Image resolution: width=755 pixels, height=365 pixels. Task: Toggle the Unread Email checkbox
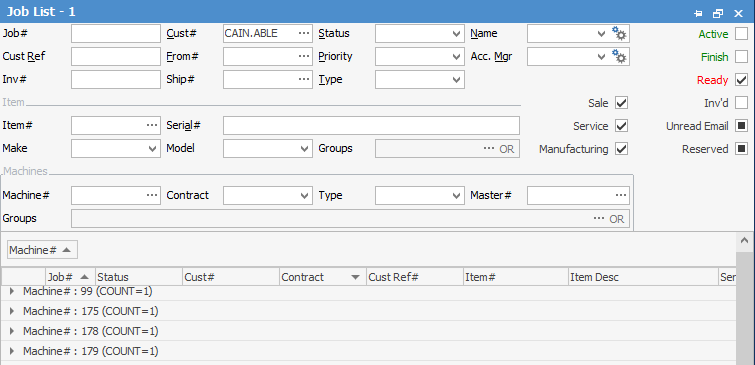[742, 126]
